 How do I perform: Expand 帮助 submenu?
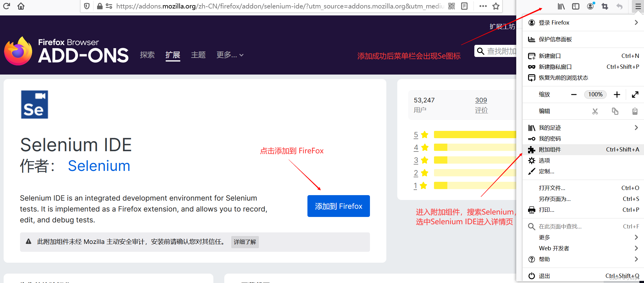click(x=583, y=259)
